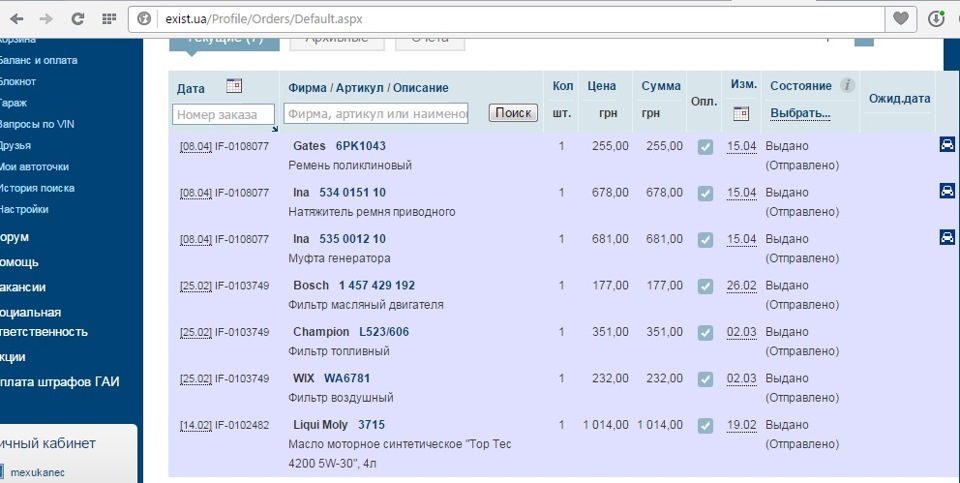Open Баланс и оплата in sidebar
This screenshot has height=483, width=960.
38,61
